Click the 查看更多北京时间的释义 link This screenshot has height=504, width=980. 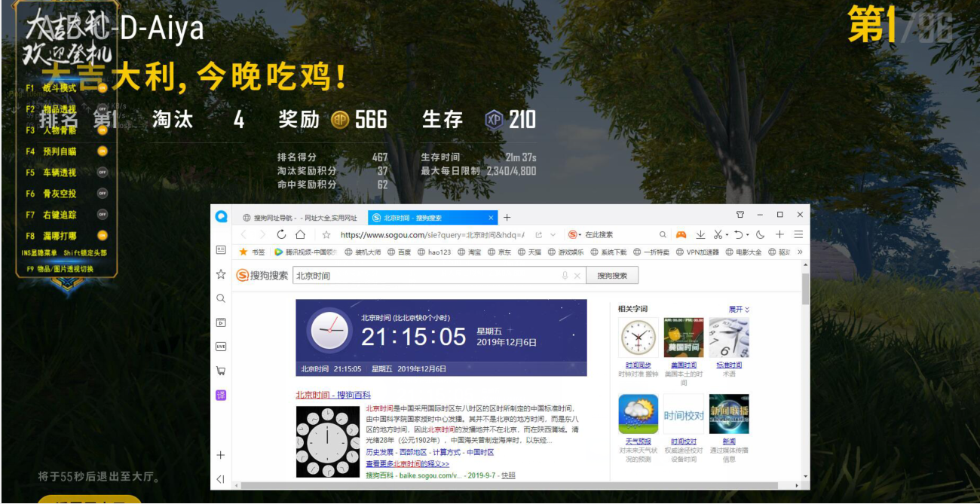408,464
